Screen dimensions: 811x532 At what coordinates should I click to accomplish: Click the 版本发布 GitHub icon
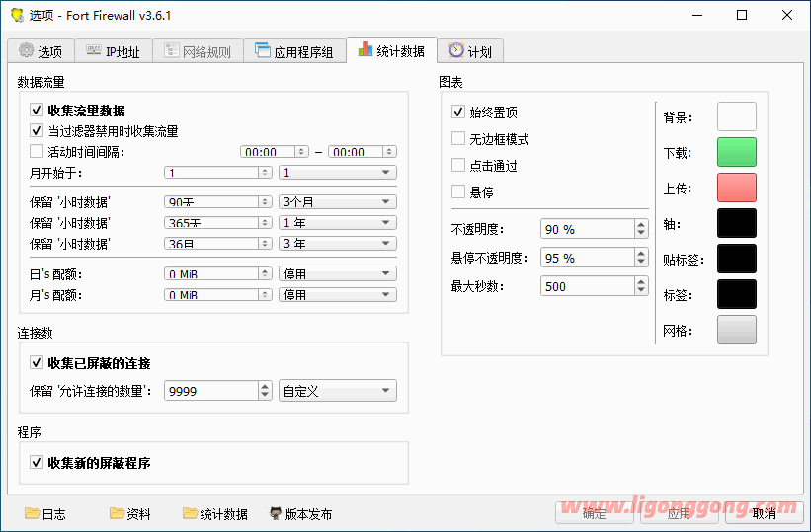(x=276, y=513)
